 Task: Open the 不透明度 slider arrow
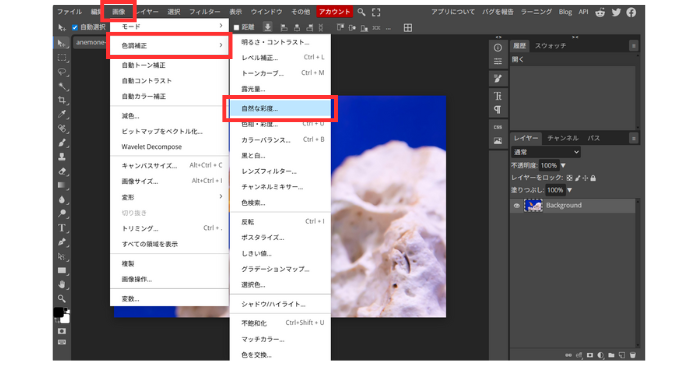point(563,166)
